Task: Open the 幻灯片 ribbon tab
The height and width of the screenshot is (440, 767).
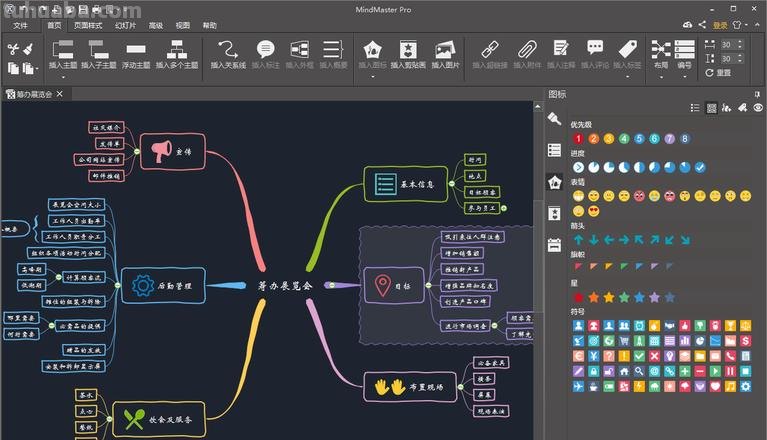Action: pos(126,25)
